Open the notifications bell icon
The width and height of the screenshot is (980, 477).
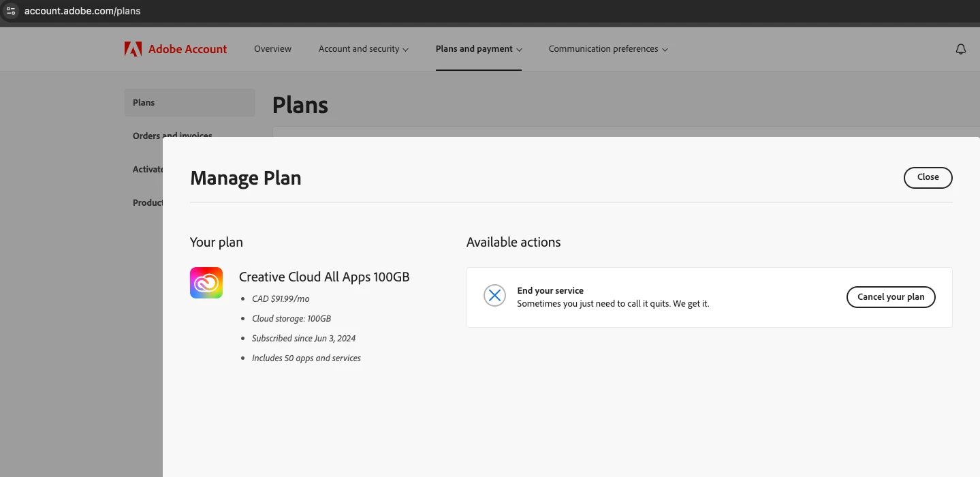[961, 49]
